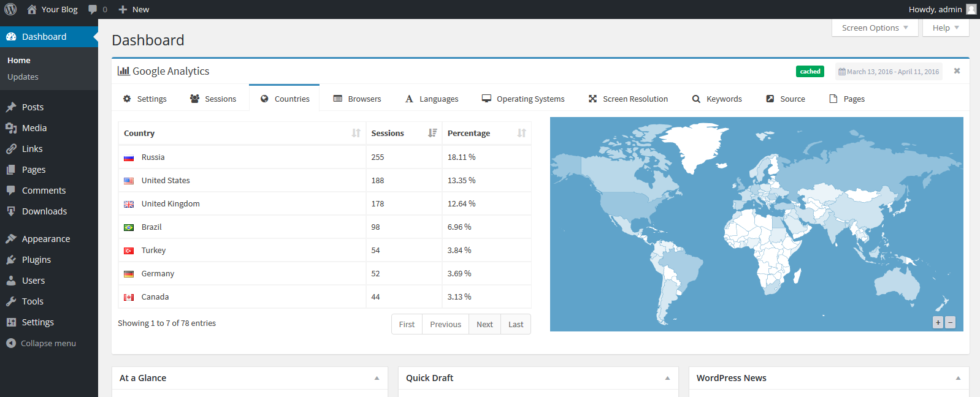Image resolution: width=980 pixels, height=397 pixels.
Task: Click the Russia flag icon
Action: [129, 157]
